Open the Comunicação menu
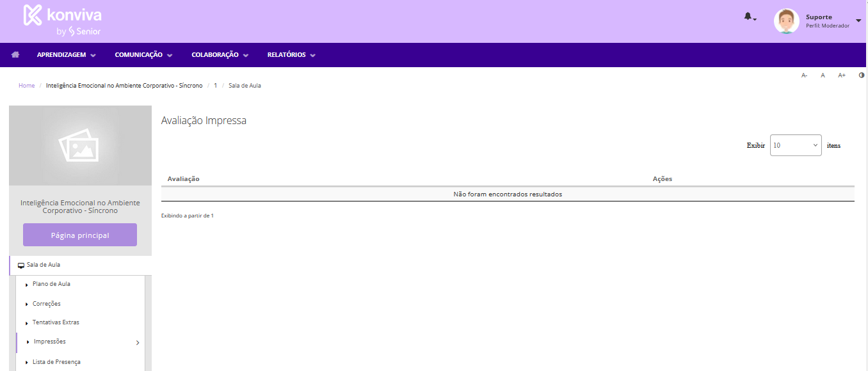The image size is (868, 371). click(143, 55)
